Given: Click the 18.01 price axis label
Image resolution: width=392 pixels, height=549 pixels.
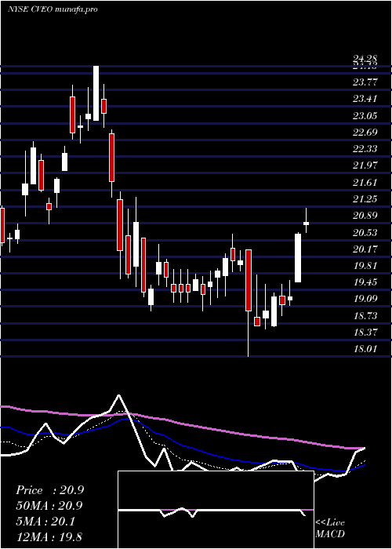Looking at the screenshot, I should click(x=365, y=349).
